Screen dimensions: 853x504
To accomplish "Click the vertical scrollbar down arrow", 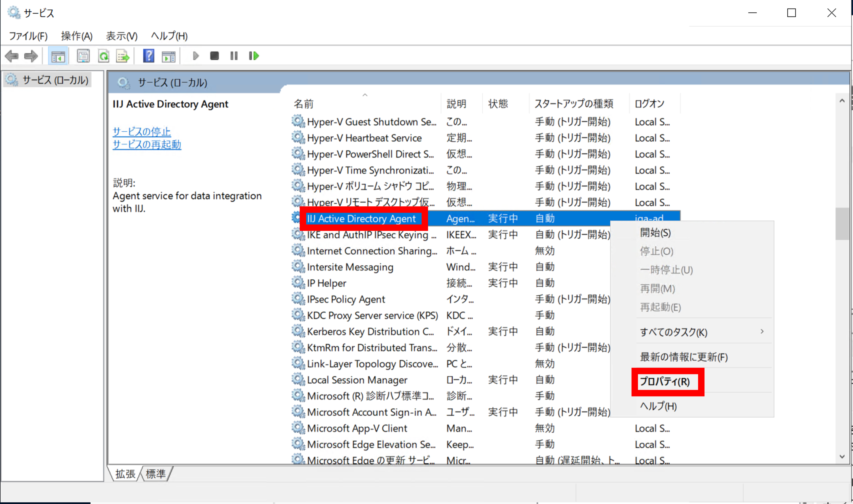I will click(842, 457).
